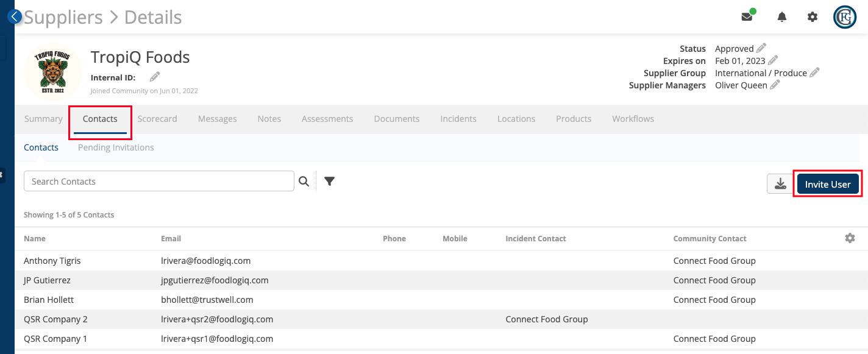The image size is (868, 354).
Task: Open the messages envelope icon
Action: point(747,17)
